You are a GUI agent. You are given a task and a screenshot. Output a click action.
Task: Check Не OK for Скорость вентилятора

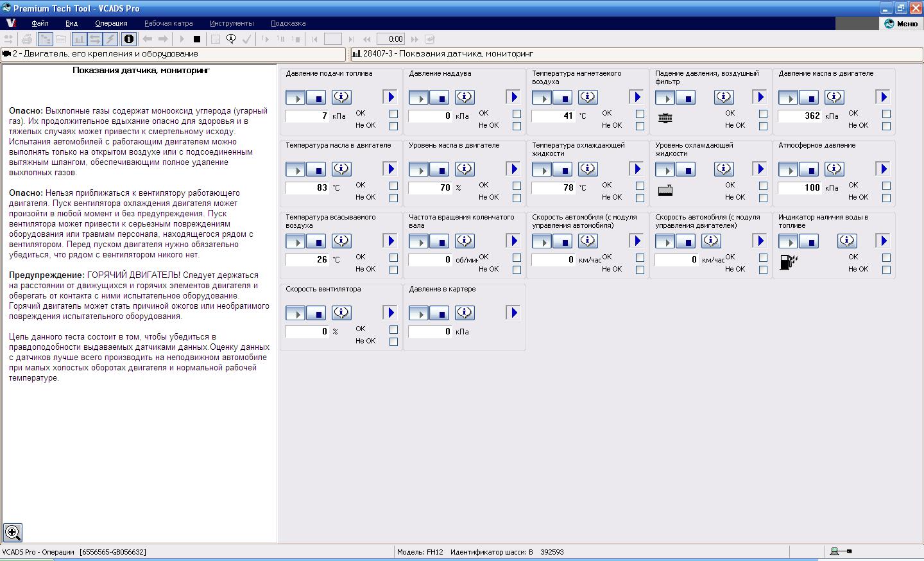393,341
